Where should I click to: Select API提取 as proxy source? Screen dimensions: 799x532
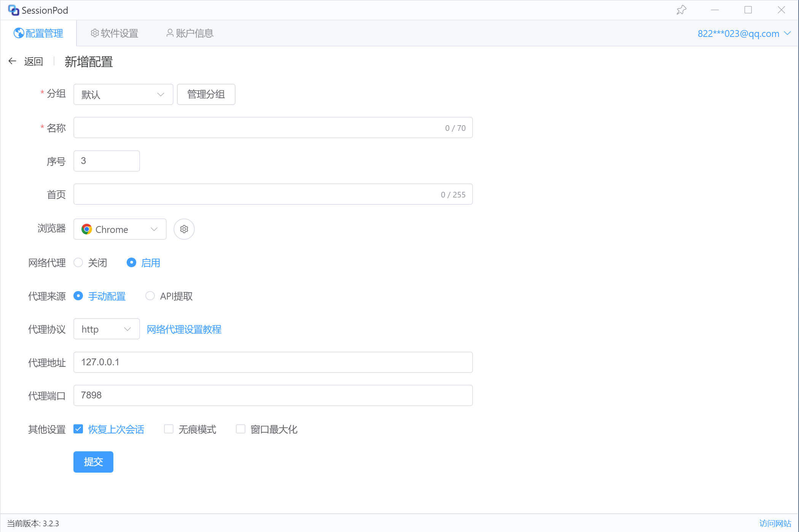point(150,296)
